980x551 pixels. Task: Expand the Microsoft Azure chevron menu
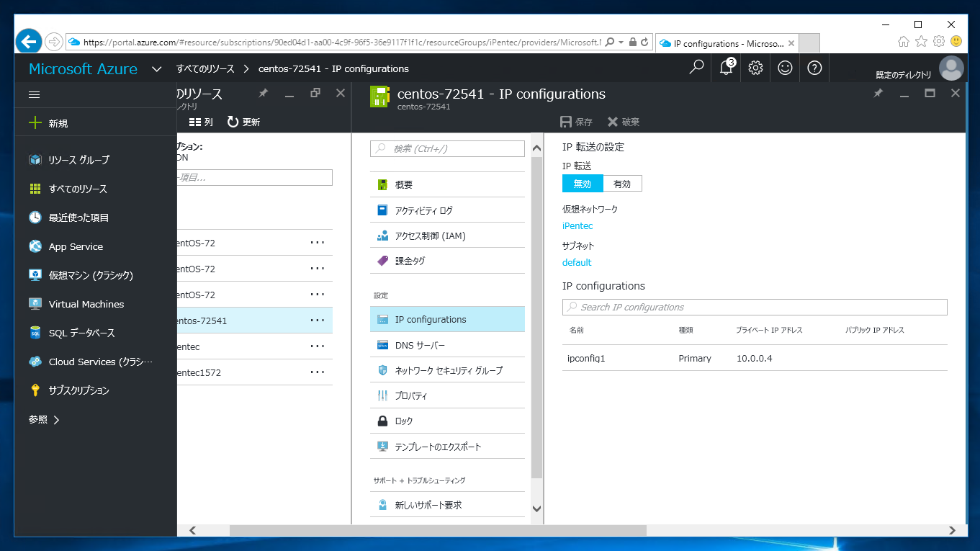157,68
